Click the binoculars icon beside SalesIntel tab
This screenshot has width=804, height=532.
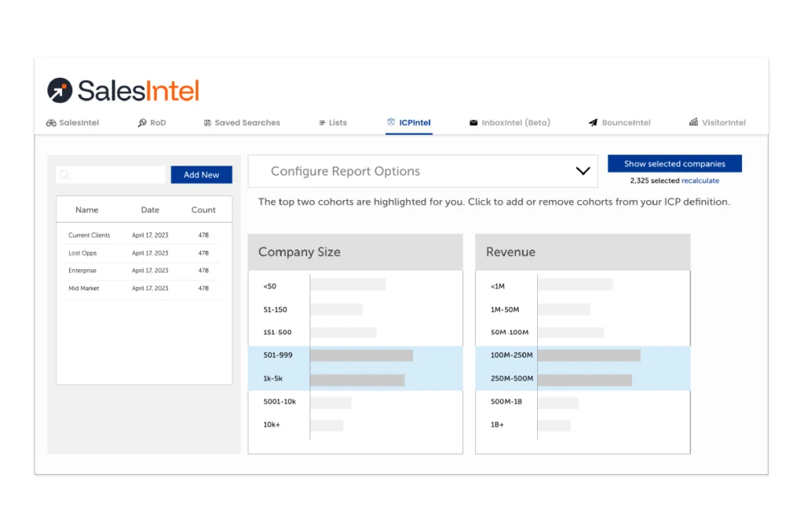51,122
